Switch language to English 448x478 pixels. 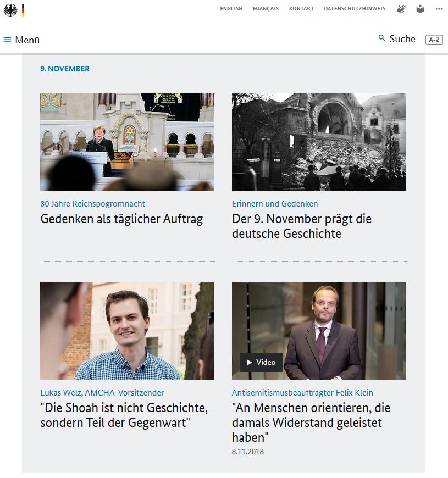(231, 9)
